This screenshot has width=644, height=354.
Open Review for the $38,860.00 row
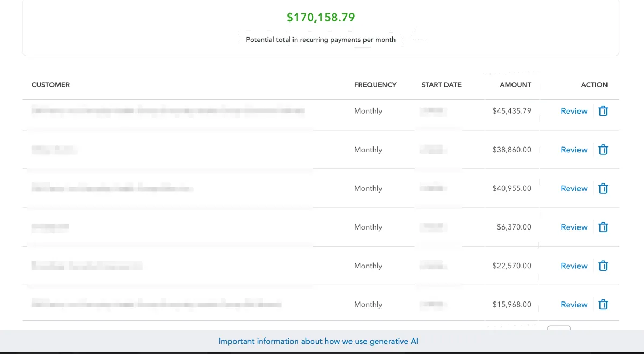(x=574, y=150)
